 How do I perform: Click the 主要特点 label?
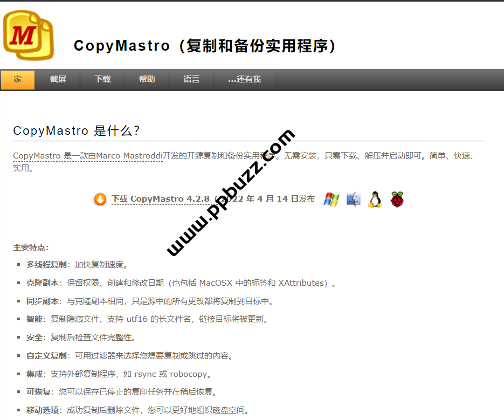point(31,247)
